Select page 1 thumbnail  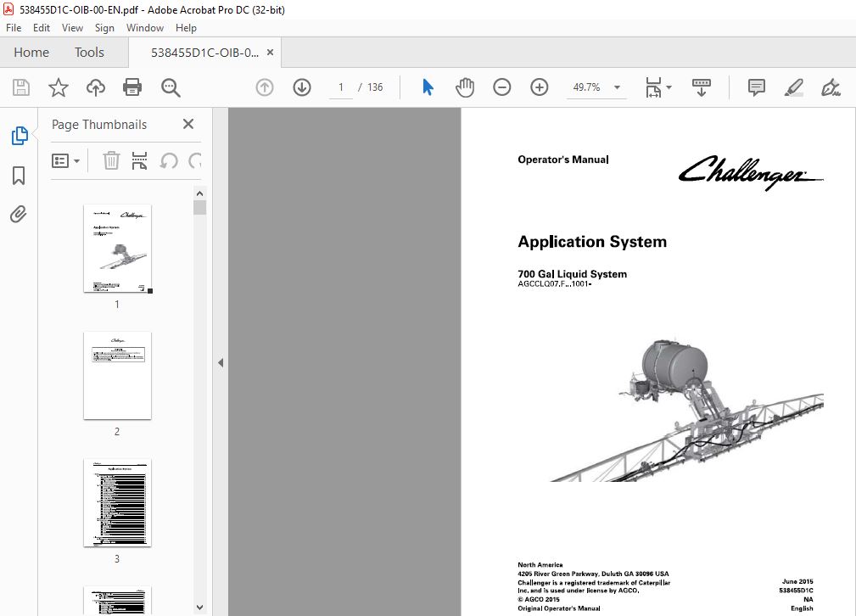[117, 249]
